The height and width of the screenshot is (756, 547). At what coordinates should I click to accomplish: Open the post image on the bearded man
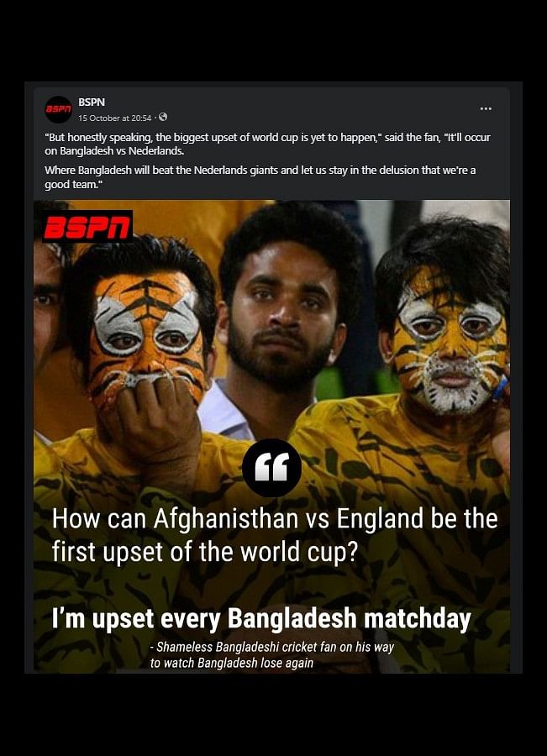[x=285, y=313]
